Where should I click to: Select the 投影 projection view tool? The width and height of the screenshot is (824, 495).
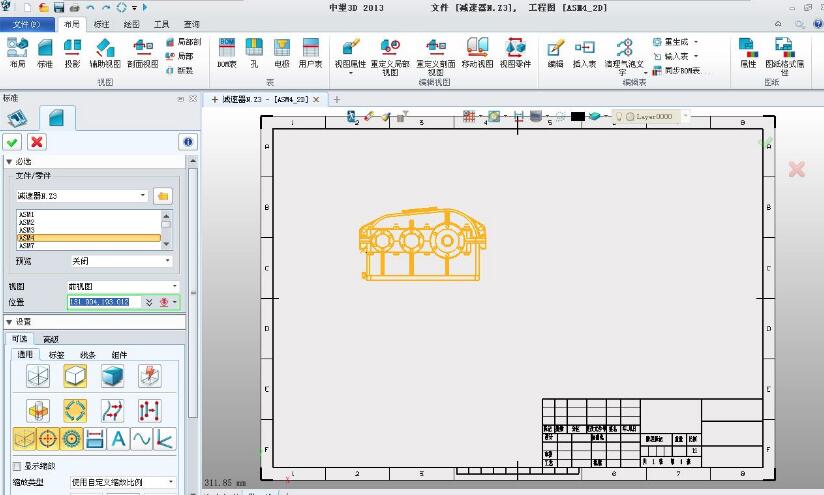[x=72, y=53]
